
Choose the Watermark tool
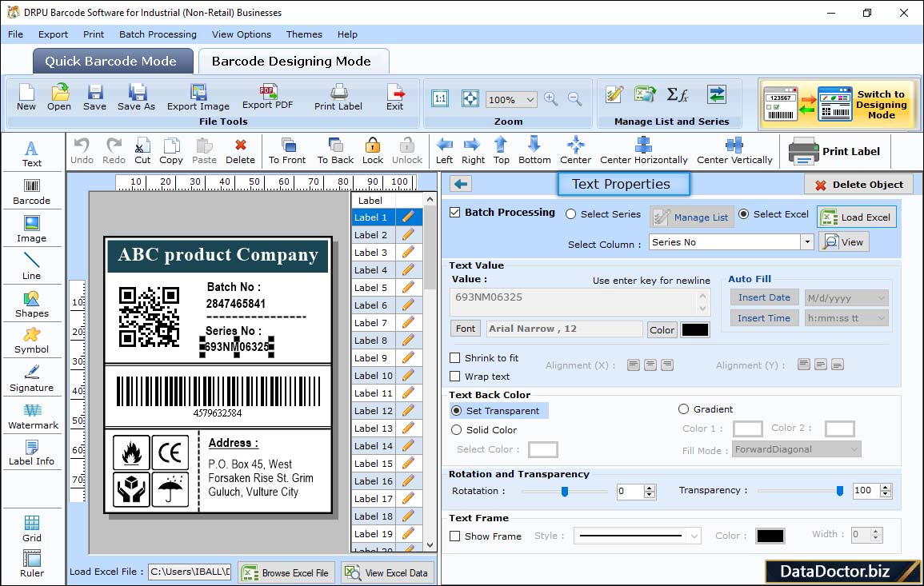[x=33, y=417]
